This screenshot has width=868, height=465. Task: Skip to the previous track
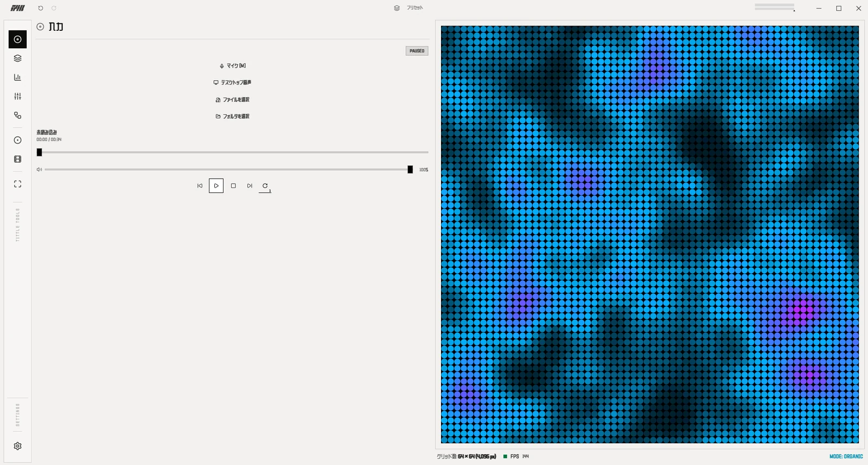click(200, 186)
